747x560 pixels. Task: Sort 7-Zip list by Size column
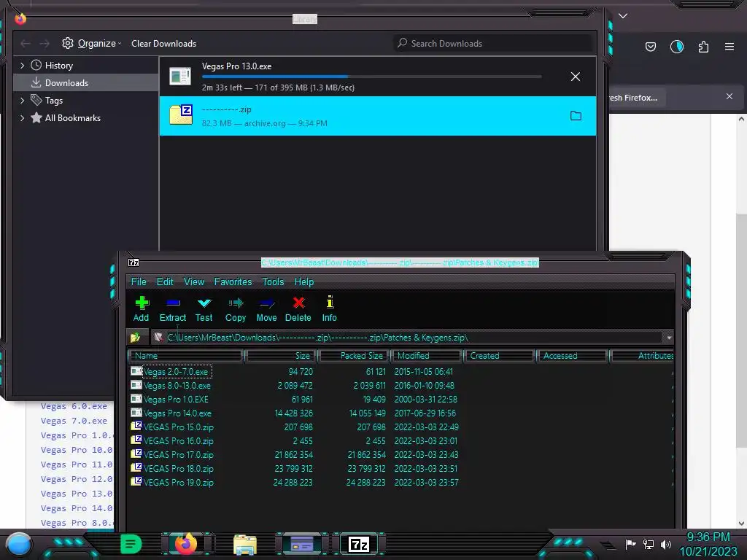pyautogui.click(x=282, y=356)
